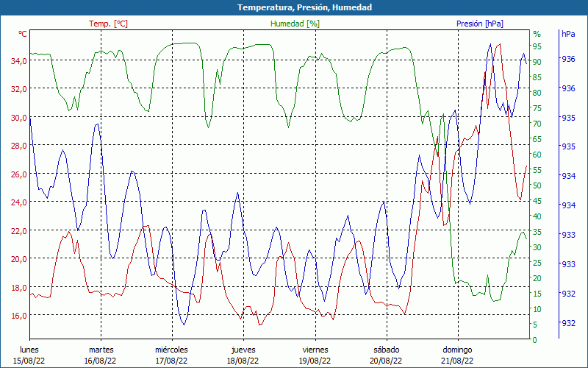
Task: Select the 'Presión [hPa]' legend label
Action: pos(480,24)
